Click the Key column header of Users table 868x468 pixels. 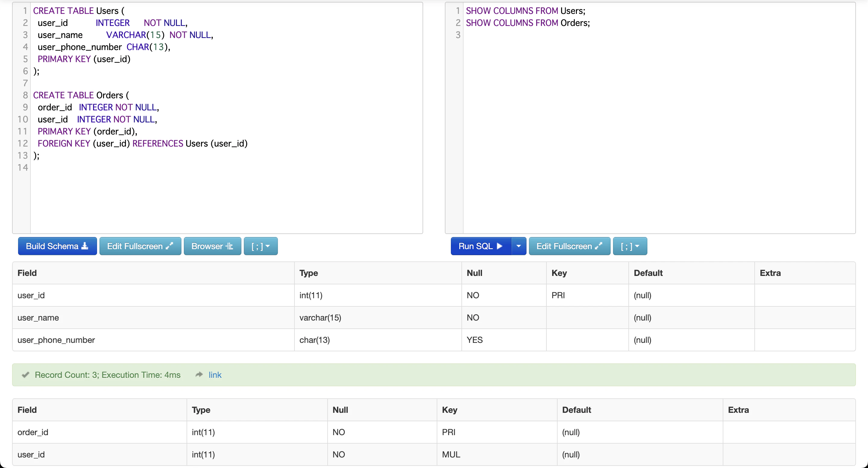pos(559,273)
